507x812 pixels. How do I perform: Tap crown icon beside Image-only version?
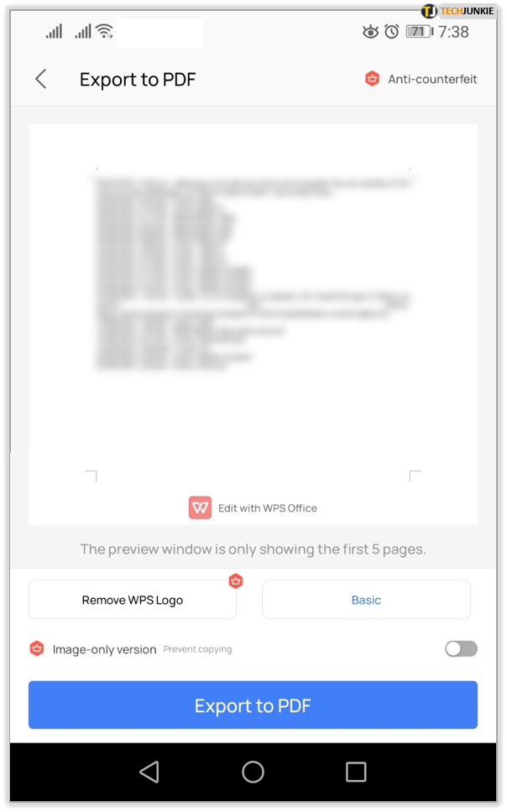(37, 648)
